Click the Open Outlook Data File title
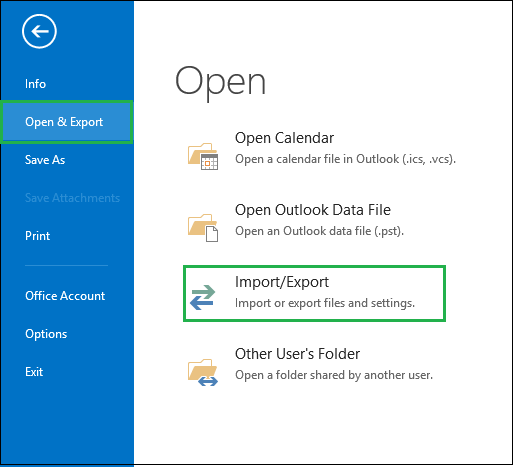Viewport: 514px width, 467px height. [313, 210]
